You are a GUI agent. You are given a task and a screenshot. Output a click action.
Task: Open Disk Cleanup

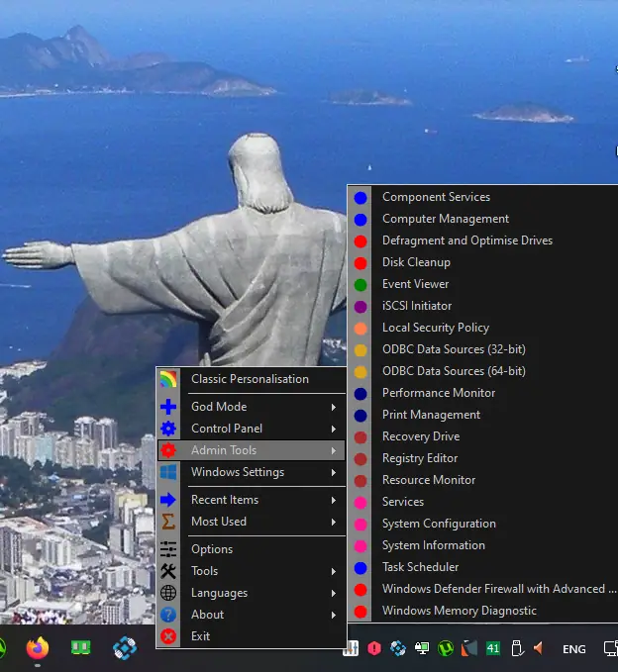pyautogui.click(x=483, y=262)
